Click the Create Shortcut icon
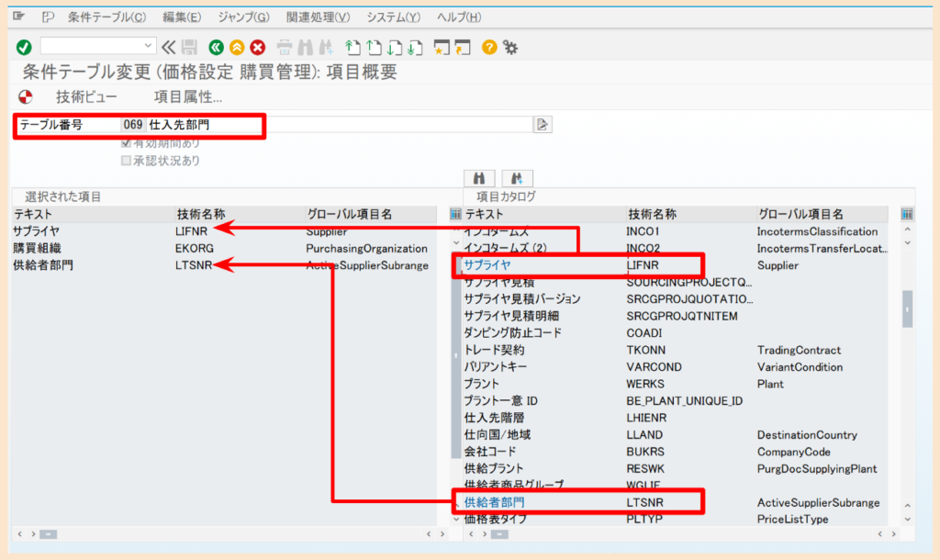This screenshot has width=940, height=560. coord(463,47)
